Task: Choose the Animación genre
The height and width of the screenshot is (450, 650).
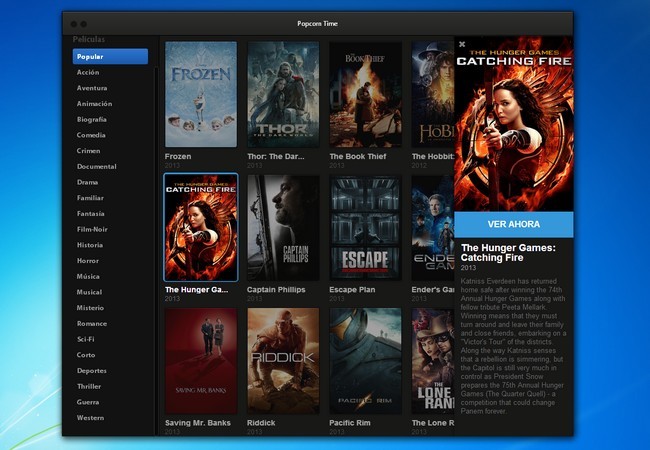Action: [x=95, y=104]
